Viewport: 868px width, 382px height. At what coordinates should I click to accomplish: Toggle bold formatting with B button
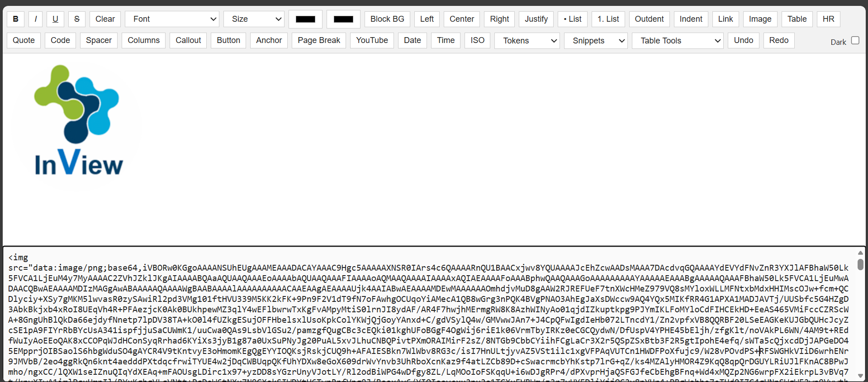(x=16, y=19)
